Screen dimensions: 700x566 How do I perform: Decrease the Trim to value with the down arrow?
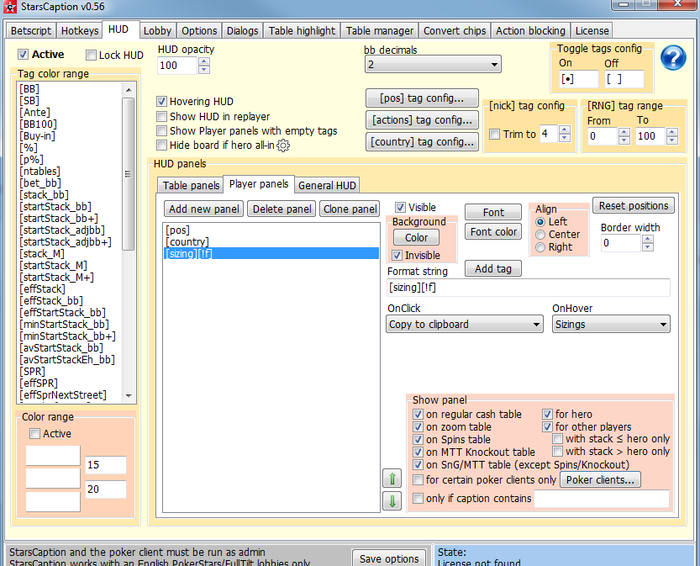click(566, 138)
